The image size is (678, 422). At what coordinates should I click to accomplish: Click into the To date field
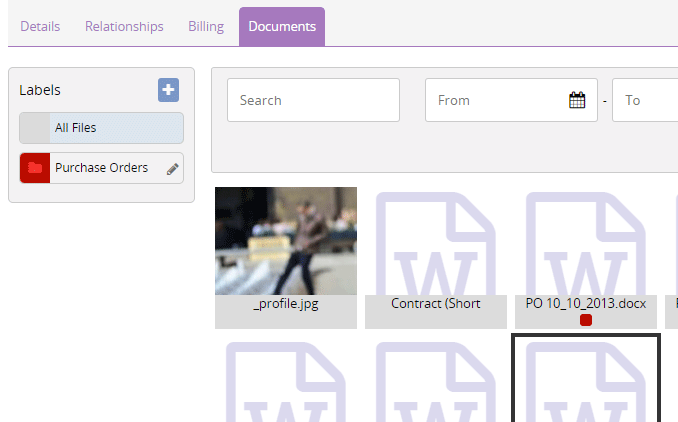648,100
